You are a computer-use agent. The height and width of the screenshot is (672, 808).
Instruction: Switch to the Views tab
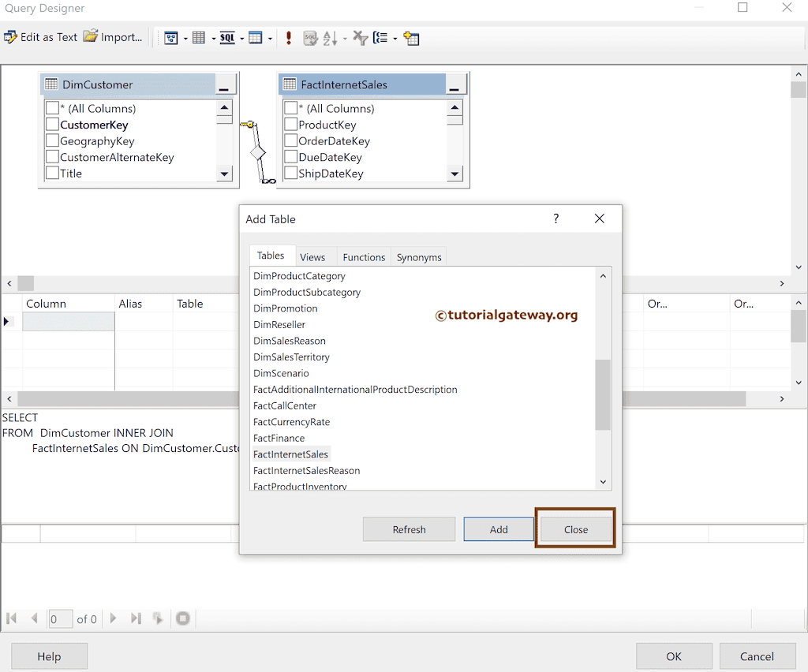pyautogui.click(x=315, y=256)
